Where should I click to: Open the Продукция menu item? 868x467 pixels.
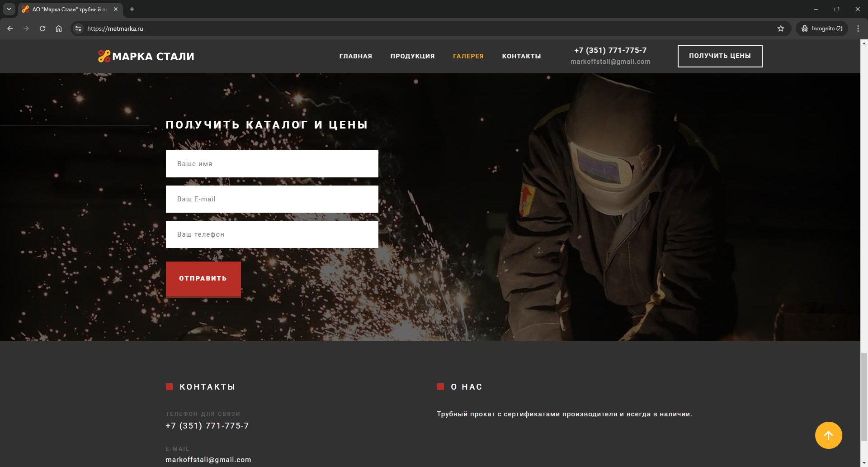click(412, 56)
